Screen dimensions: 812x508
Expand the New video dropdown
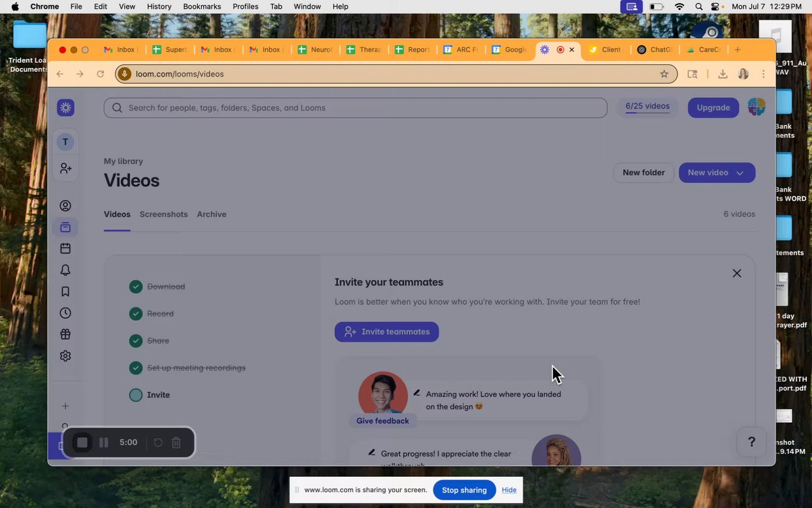click(x=740, y=173)
